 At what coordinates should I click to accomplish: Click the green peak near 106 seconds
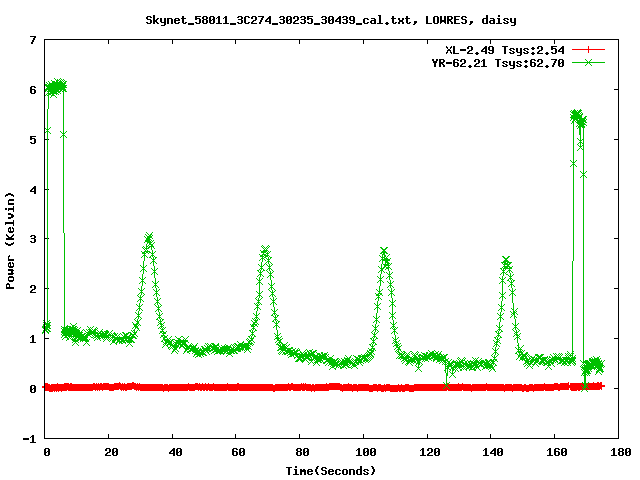[384, 251]
